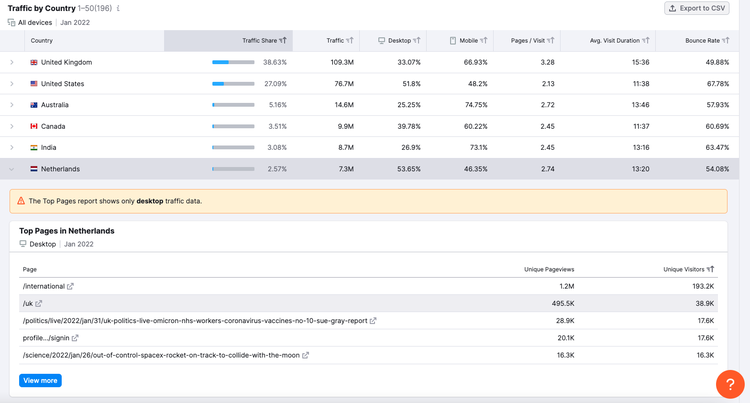Image resolution: width=750 pixels, height=403 pixels.
Task: Open the /uk page link
Action: pos(28,304)
